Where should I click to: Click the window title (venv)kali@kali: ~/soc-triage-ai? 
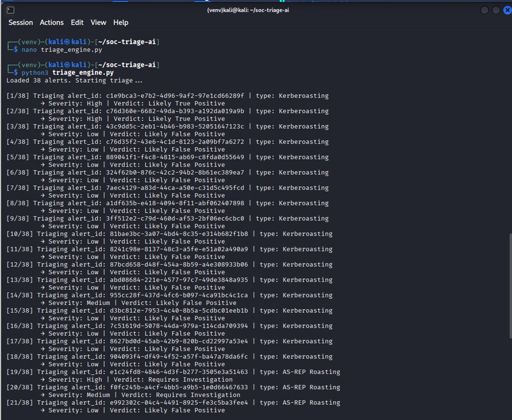[248, 10]
